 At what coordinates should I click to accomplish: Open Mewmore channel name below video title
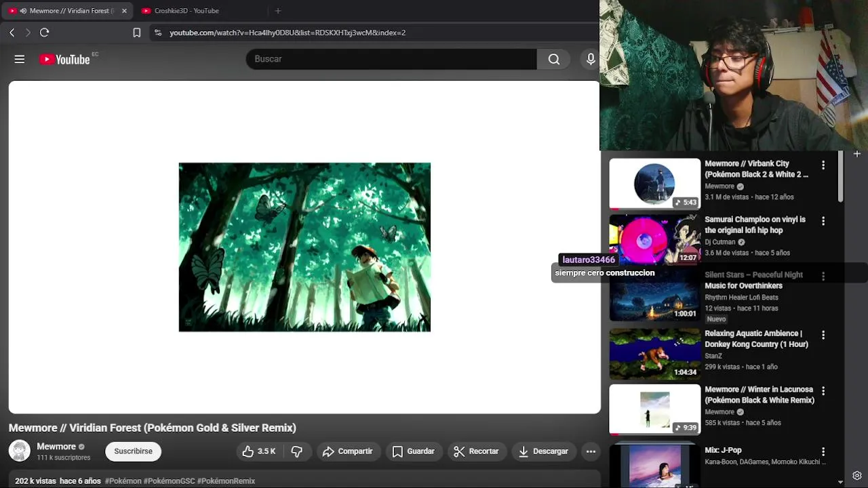(x=56, y=447)
